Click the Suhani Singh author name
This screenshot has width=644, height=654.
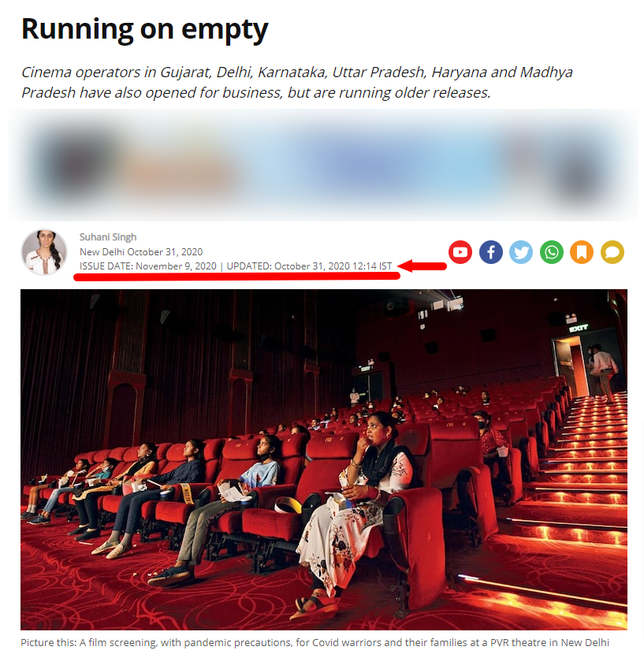point(108,237)
